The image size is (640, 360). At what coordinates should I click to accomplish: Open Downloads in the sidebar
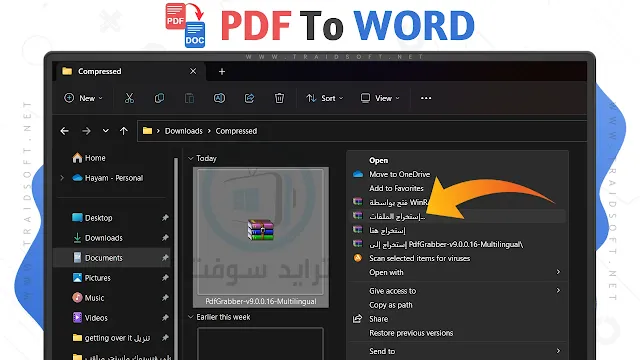[97, 238]
